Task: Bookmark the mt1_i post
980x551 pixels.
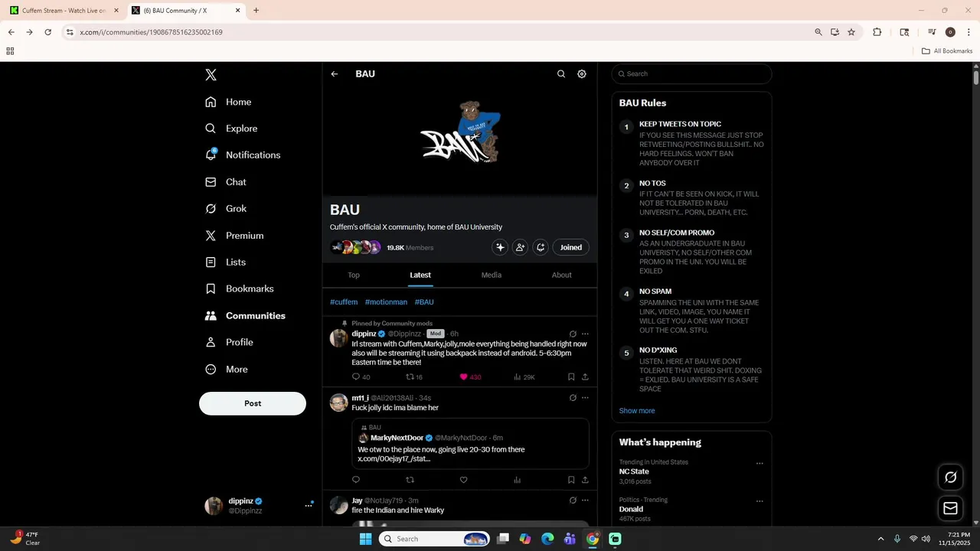Action: click(571, 480)
